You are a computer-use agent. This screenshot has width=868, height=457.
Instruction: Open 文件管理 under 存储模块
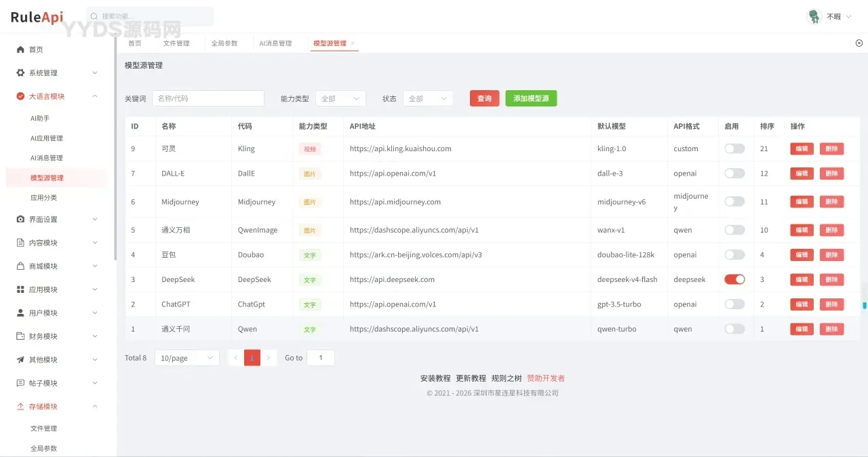click(43, 429)
